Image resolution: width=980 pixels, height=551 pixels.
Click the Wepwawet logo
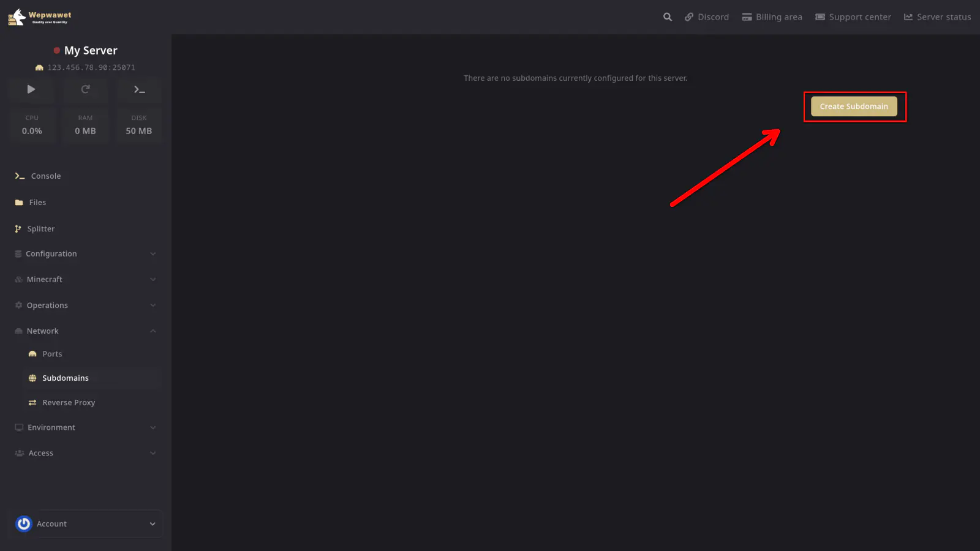[x=40, y=17]
